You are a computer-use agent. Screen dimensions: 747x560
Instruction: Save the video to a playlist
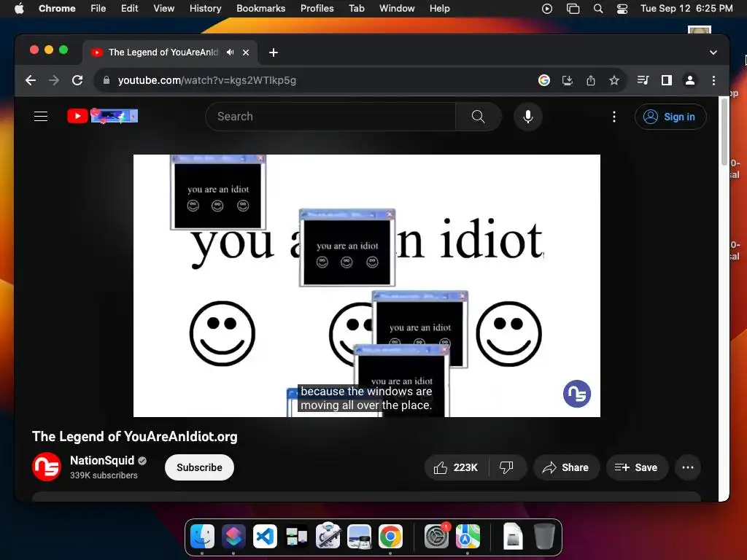pos(636,467)
